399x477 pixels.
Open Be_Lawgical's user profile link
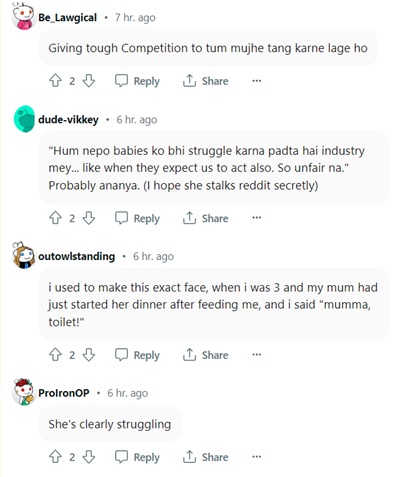click(67, 17)
